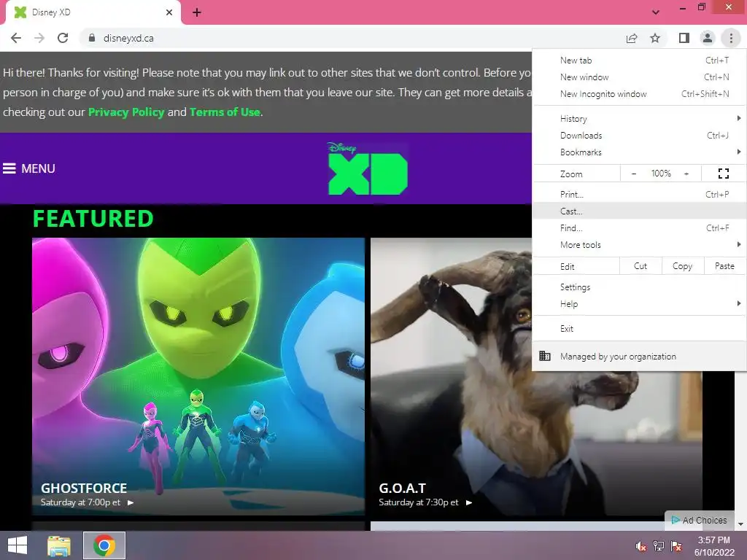This screenshot has width=747, height=560.
Task: Choose Exit from the menu
Action: coord(639,329)
